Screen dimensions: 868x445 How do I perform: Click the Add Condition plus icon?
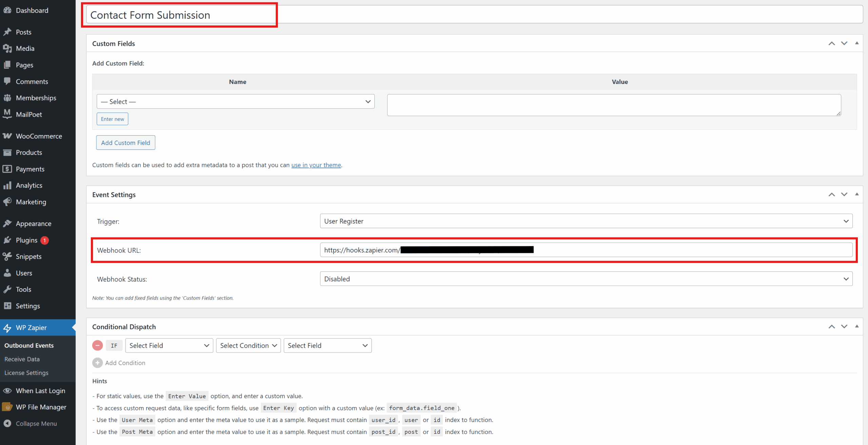coord(97,363)
